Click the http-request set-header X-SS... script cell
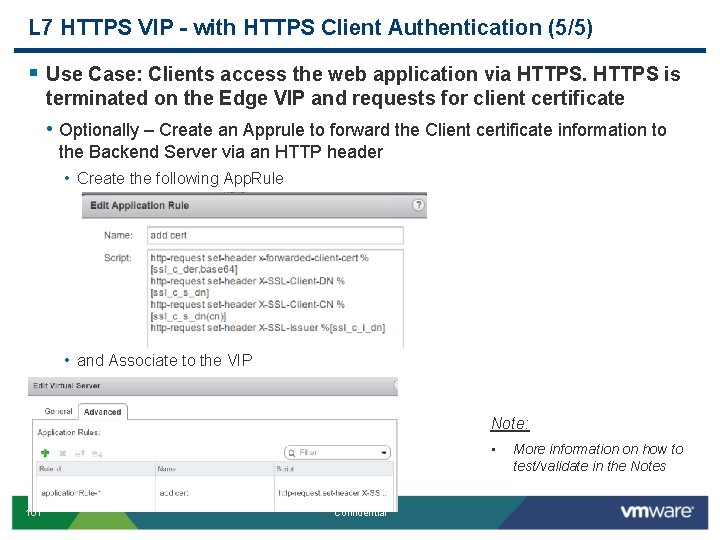Image resolution: width=720 pixels, height=540 pixels. tap(334, 493)
